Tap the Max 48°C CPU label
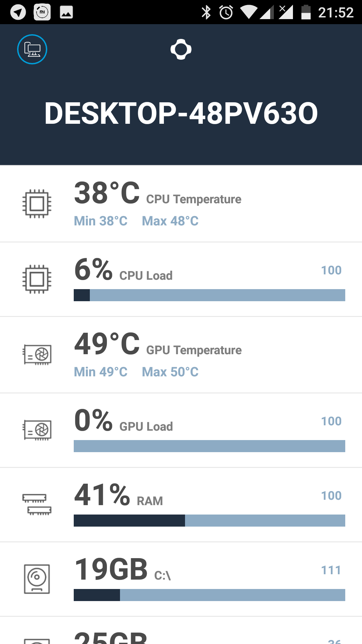This screenshot has width=362, height=644. (170, 221)
